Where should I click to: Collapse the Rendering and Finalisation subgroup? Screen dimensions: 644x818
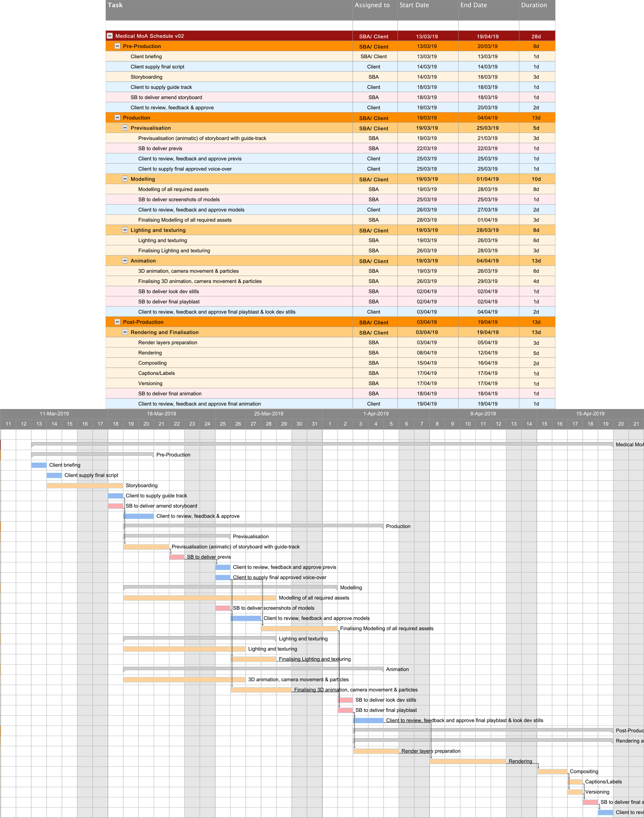(x=125, y=332)
